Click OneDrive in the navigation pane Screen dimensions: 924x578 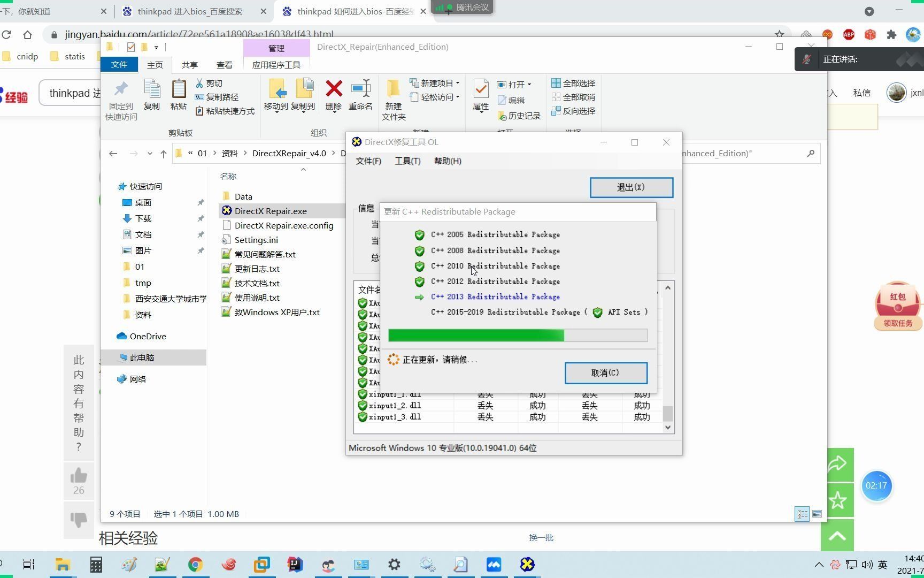pos(148,336)
